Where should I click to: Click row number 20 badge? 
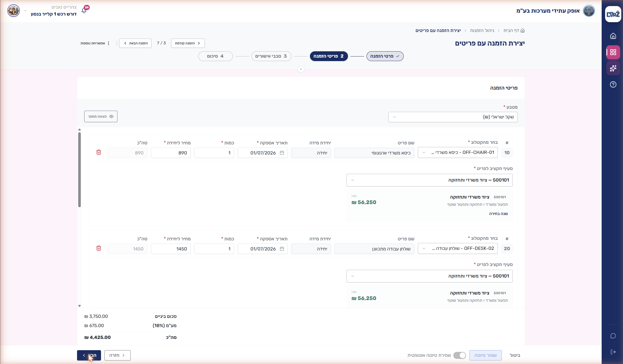pyautogui.click(x=507, y=249)
